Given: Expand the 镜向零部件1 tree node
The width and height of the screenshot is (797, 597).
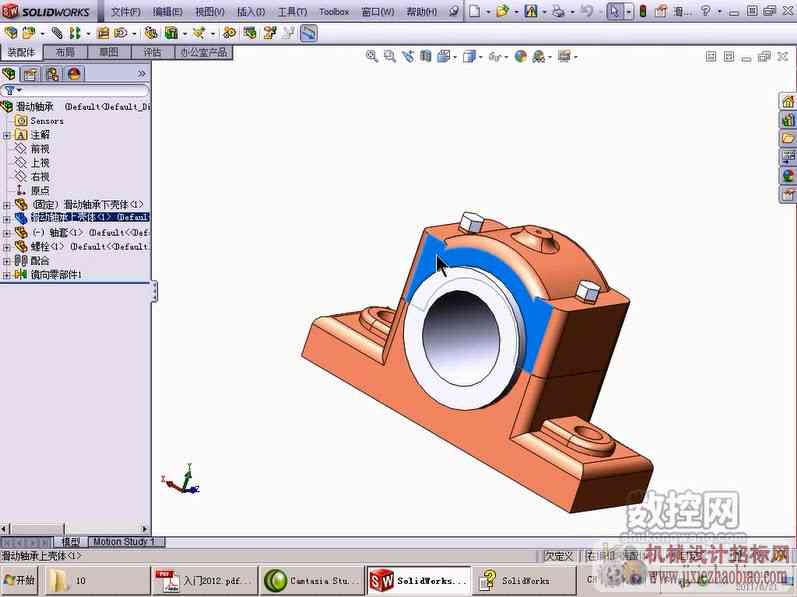Looking at the screenshot, I should [x=7, y=275].
